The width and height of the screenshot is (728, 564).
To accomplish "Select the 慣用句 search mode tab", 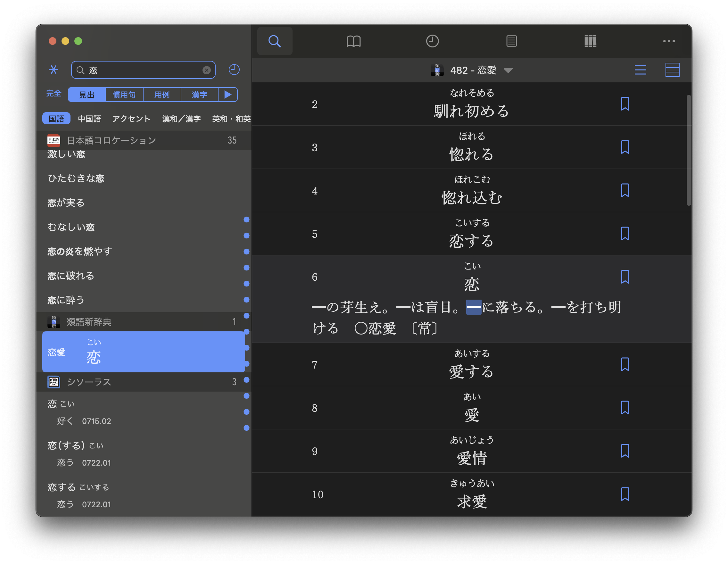I will (x=124, y=95).
